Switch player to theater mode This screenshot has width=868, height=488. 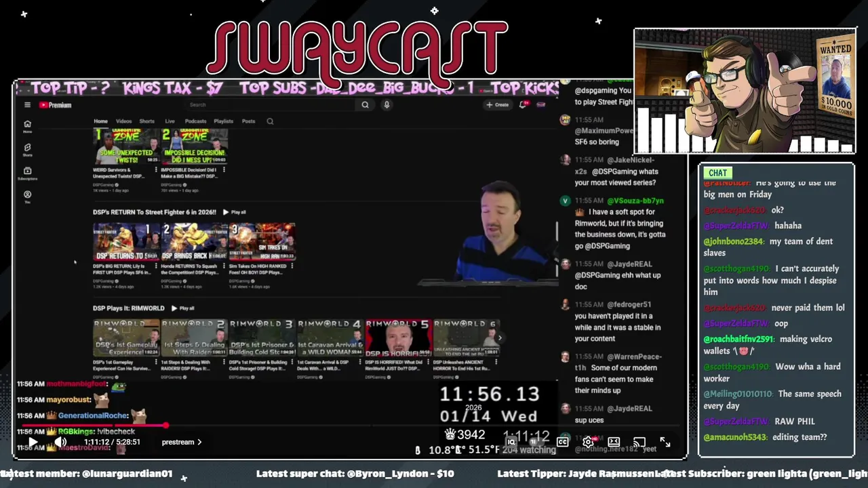(x=614, y=442)
